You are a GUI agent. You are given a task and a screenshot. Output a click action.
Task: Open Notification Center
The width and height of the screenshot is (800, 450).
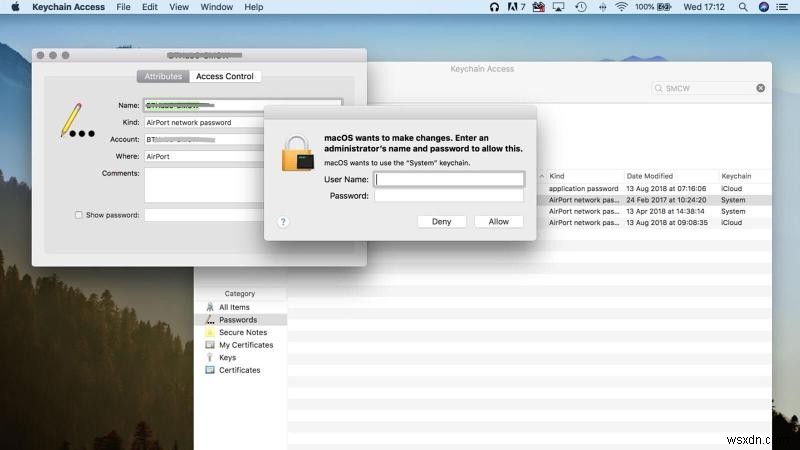pyautogui.click(x=782, y=7)
